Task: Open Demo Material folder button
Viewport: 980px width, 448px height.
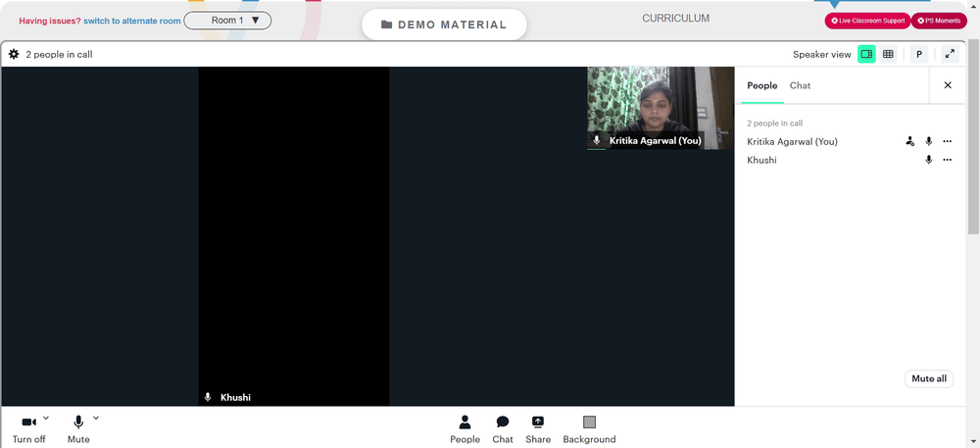Action: coord(444,25)
